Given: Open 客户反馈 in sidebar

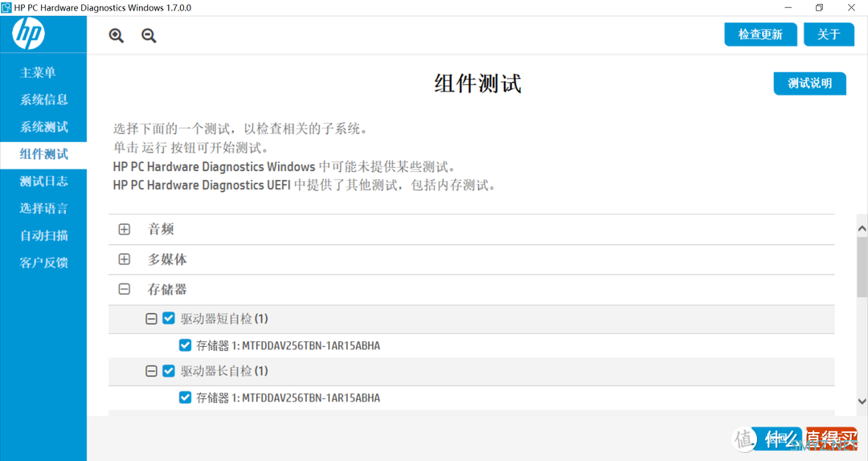Looking at the screenshot, I should tap(43, 263).
